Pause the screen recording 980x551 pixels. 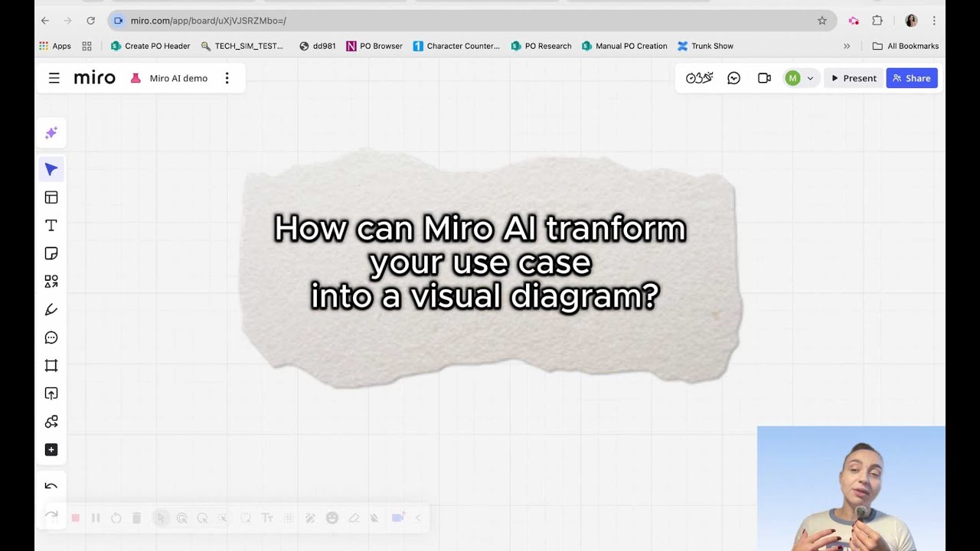(x=96, y=518)
